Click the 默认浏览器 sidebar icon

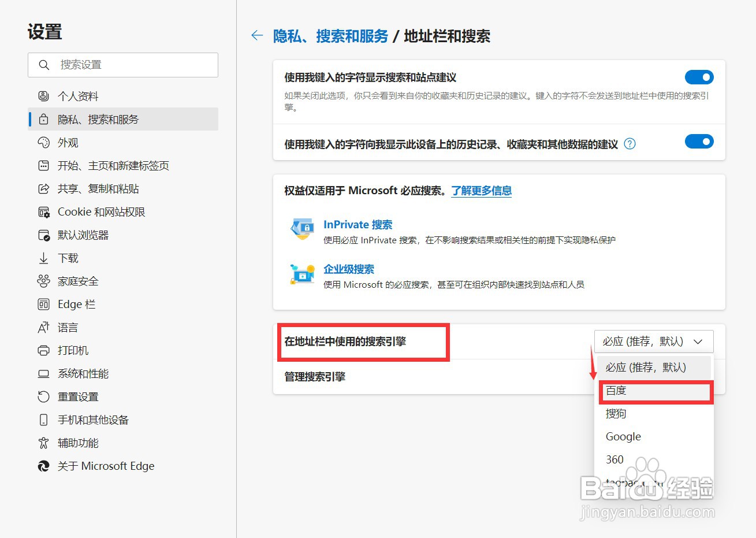[x=44, y=235]
